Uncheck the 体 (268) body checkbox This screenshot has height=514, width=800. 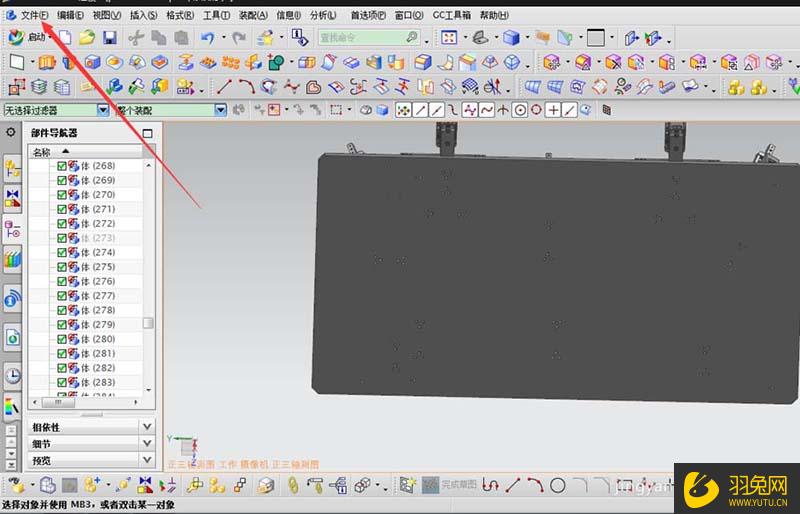(x=62, y=166)
